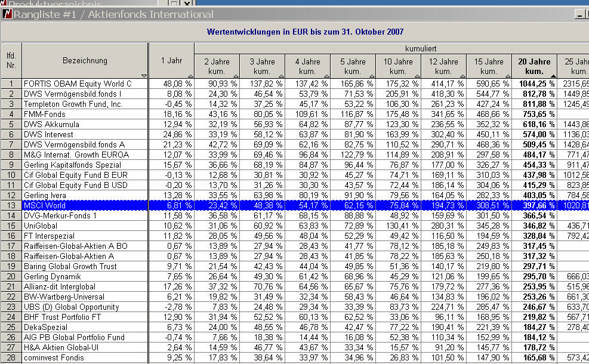Viewport: 589px width, 364px height.
Task: Sort by the 1 Jahr column header
Action: (171, 60)
